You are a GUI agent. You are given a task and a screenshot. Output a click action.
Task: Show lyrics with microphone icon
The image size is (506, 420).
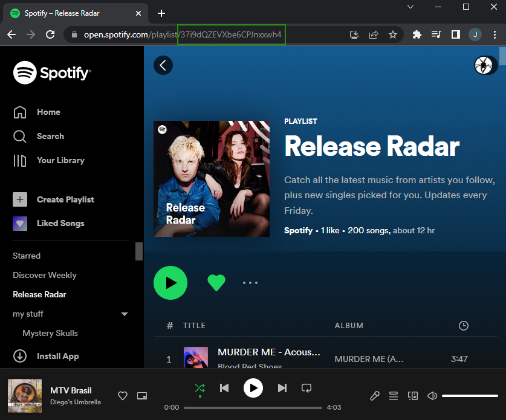(375, 396)
